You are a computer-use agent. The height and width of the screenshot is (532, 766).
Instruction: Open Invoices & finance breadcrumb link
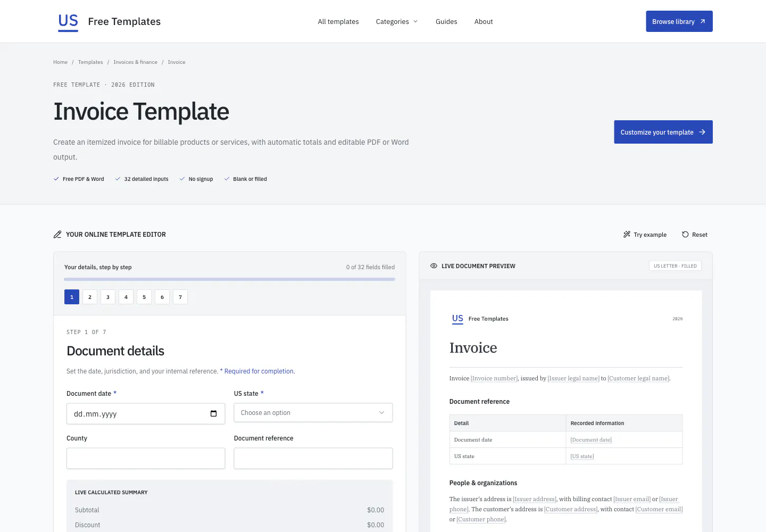(135, 62)
